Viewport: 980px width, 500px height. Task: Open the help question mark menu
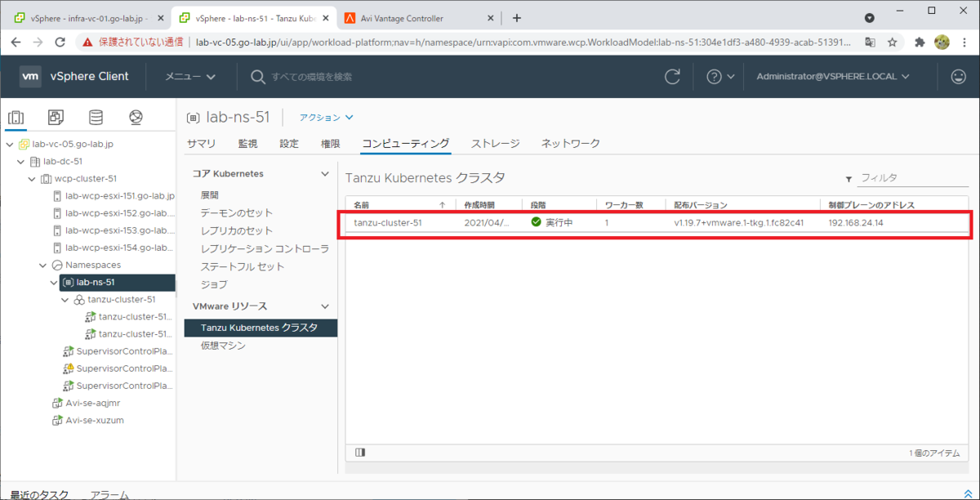click(x=720, y=76)
